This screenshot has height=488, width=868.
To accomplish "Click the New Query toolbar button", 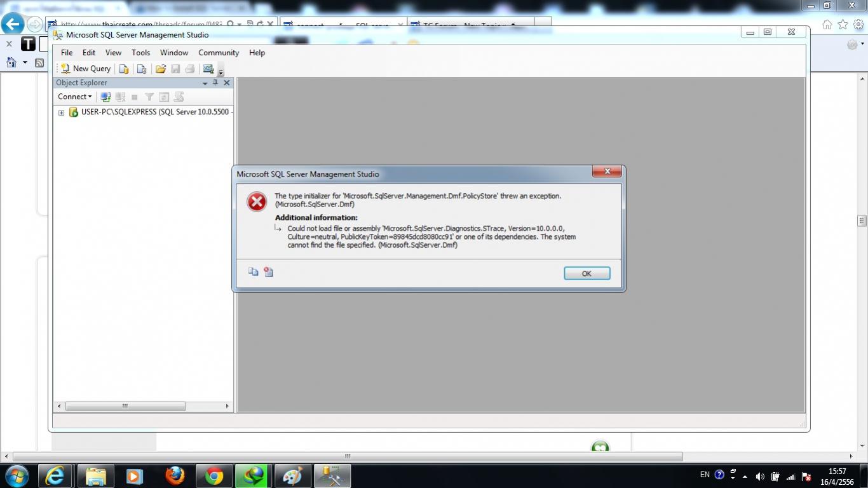I will (x=86, y=69).
